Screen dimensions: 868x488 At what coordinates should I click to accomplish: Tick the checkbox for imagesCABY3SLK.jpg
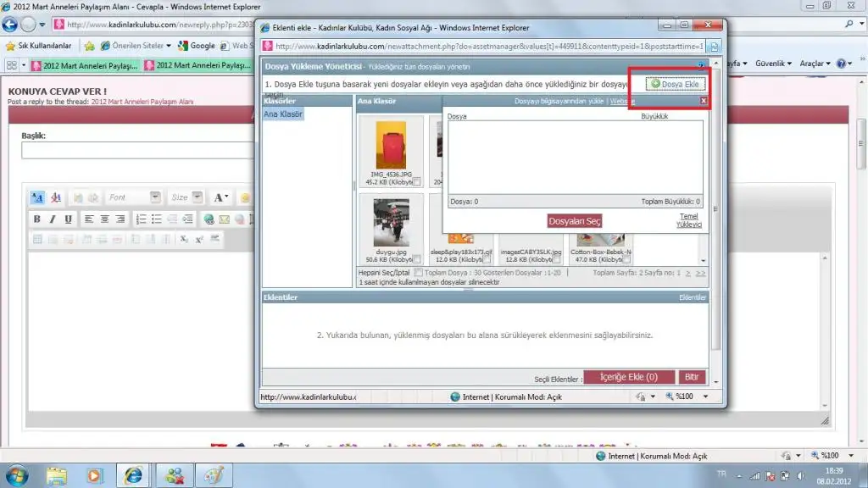[557, 259]
